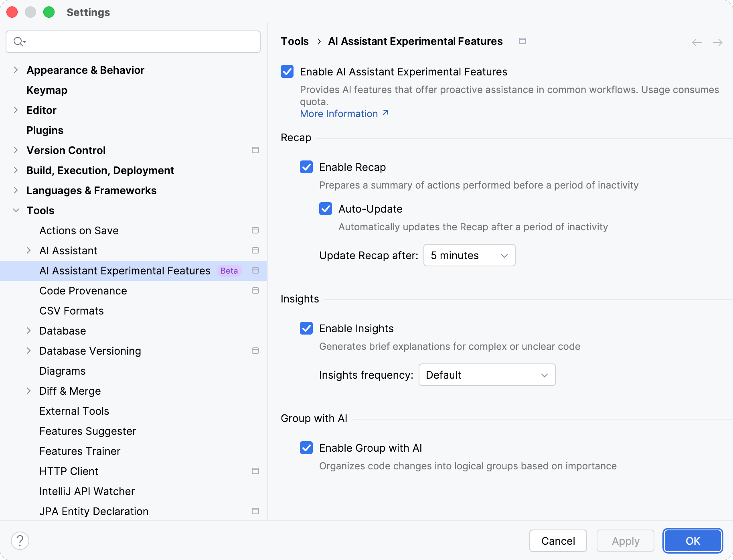Uncheck Enable AI Assistant Experimental Features
The width and height of the screenshot is (733, 560).
pyautogui.click(x=287, y=72)
